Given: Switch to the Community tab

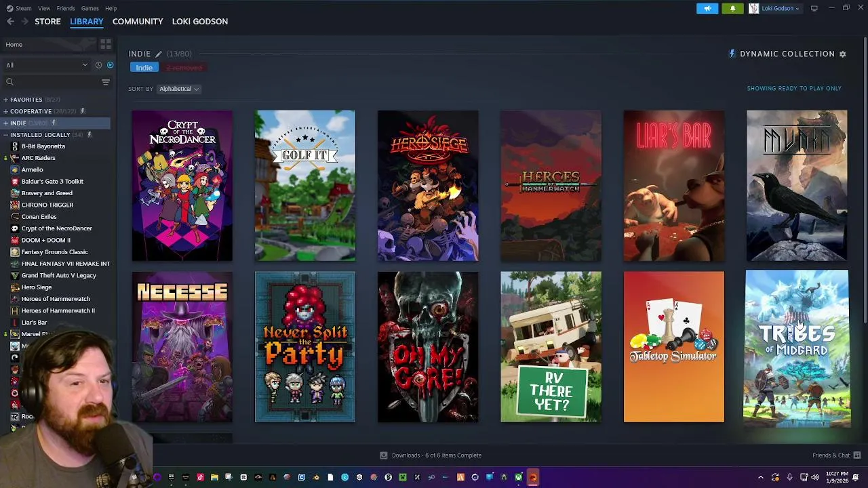Looking at the screenshot, I should [138, 22].
